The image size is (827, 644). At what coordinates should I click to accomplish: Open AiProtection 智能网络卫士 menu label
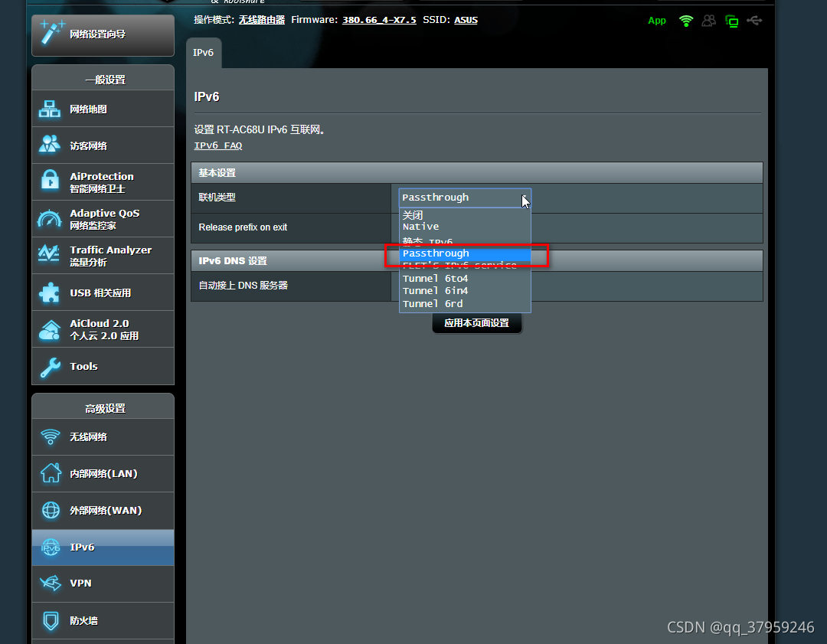pyautogui.click(x=102, y=182)
